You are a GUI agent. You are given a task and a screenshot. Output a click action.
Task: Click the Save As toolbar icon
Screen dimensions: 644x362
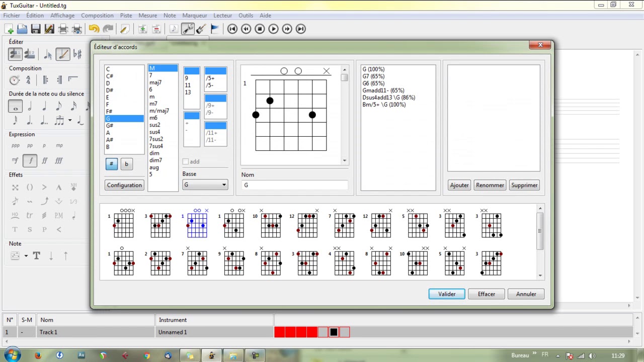pos(49,29)
